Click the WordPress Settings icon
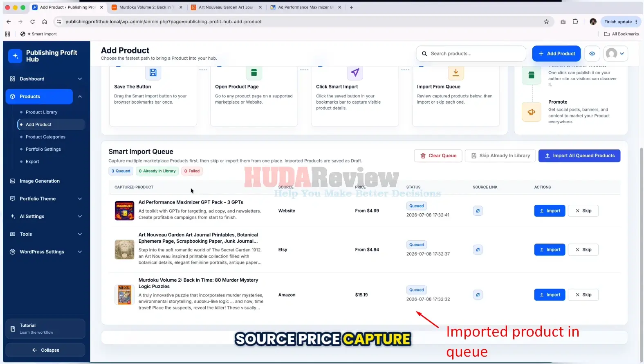The image size is (644, 364). click(x=12, y=252)
